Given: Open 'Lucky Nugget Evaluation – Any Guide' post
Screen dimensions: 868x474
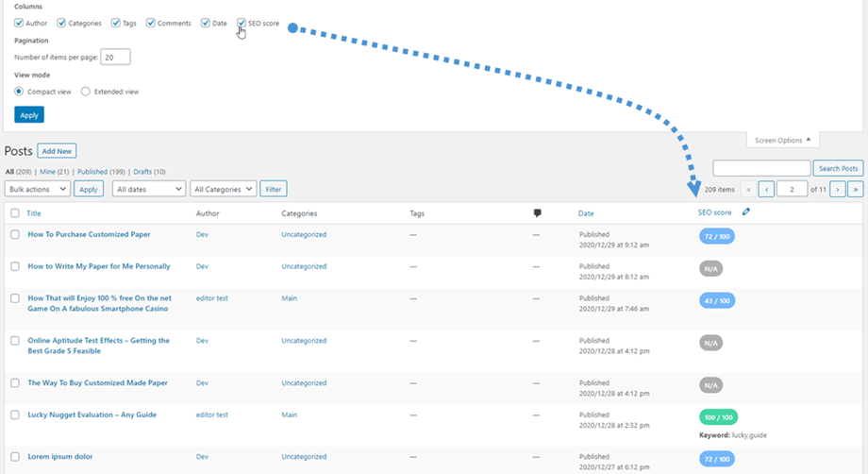Looking at the screenshot, I should pos(92,415).
